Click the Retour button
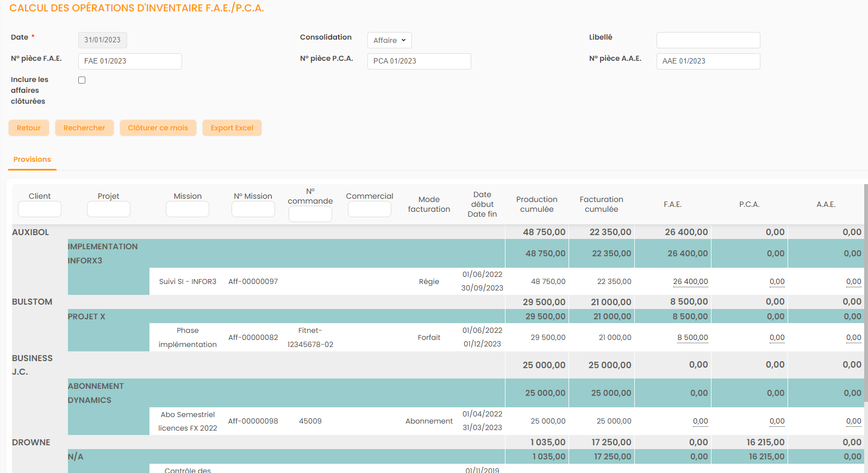Screen dimensions: 868x473 [x=29, y=128]
